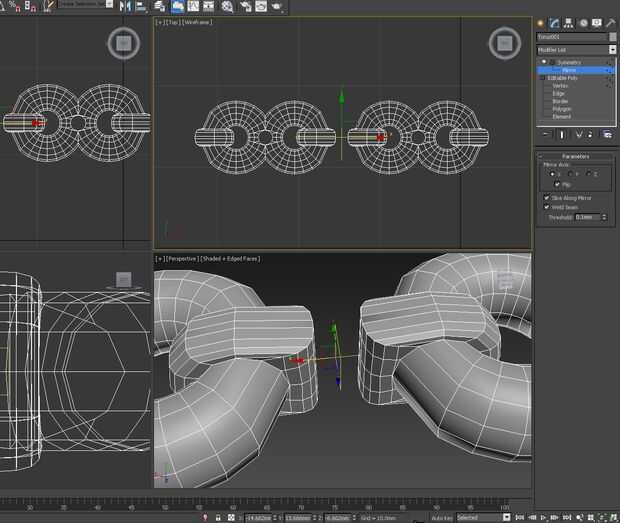Open the Material Editor icon
The image size is (620, 523).
[227, 6]
